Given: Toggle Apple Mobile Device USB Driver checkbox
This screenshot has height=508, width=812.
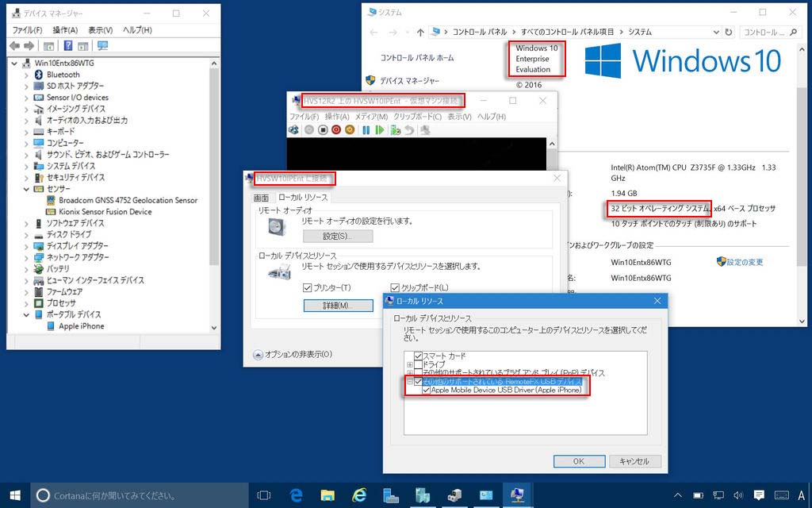Looking at the screenshot, I should click(426, 390).
